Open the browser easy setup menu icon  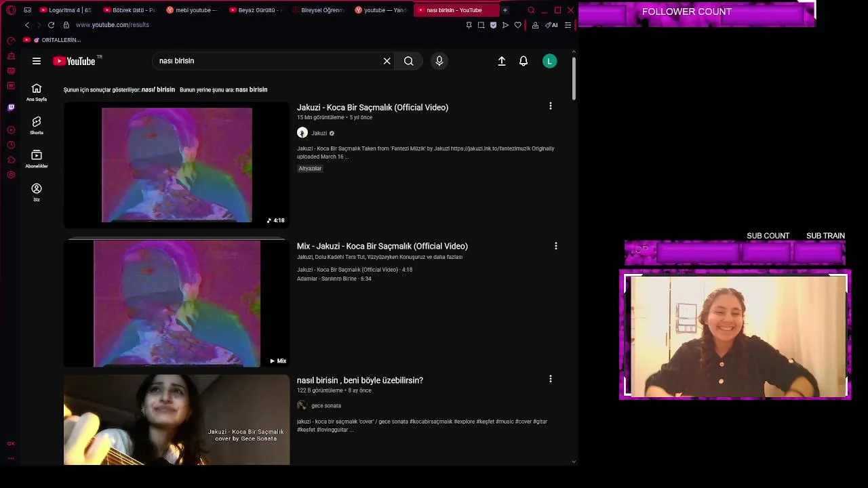[x=568, y=25]
